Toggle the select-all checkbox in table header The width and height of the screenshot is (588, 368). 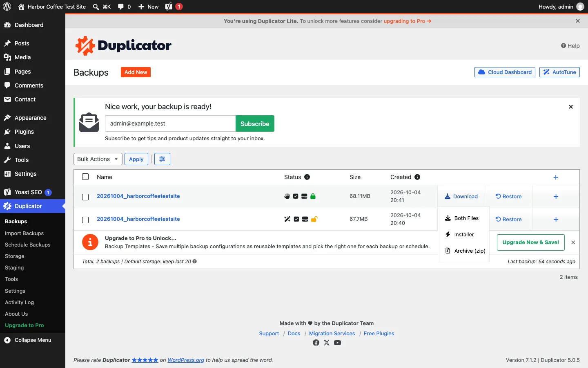pyautogui.click(x=85, y=177)
